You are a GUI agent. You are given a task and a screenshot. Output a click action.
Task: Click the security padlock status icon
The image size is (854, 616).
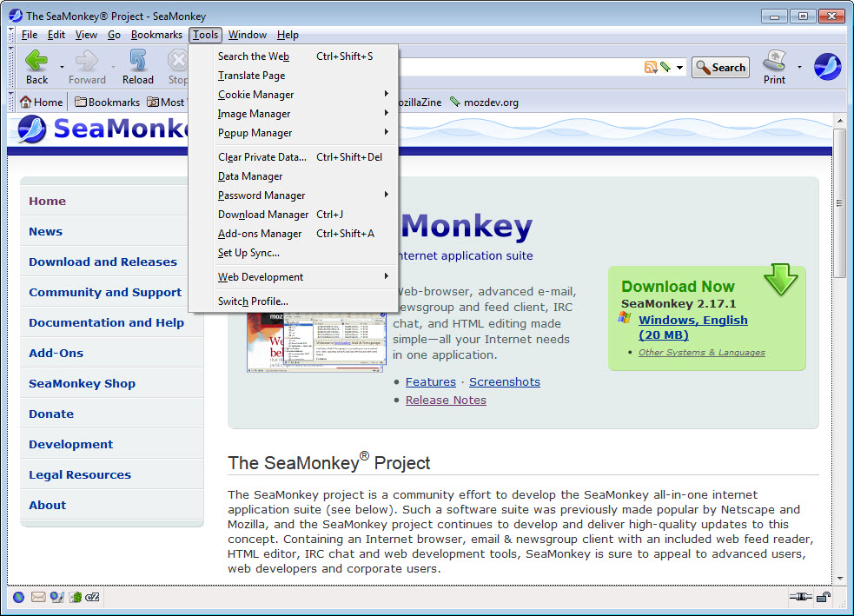pyautogui.click(x=824, y=597)
